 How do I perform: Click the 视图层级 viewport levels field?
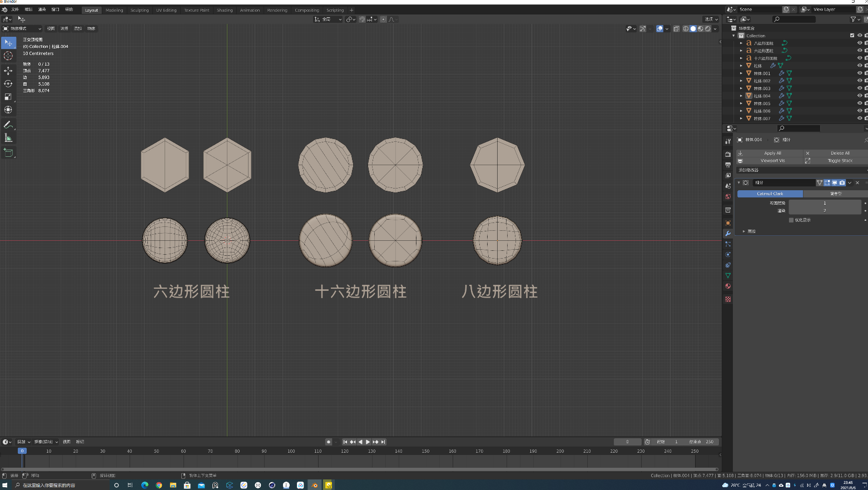(x=825, y=203)
